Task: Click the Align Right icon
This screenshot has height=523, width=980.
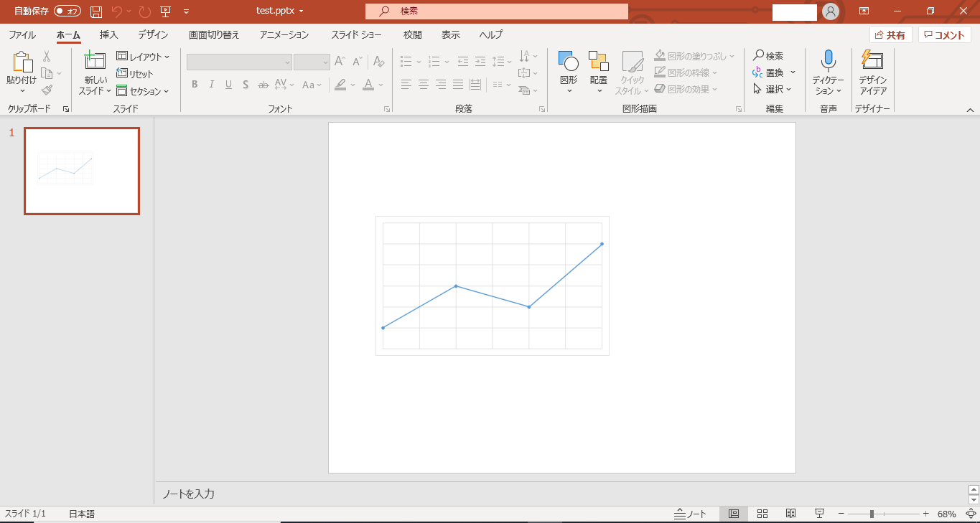Action: pos(441,85)
